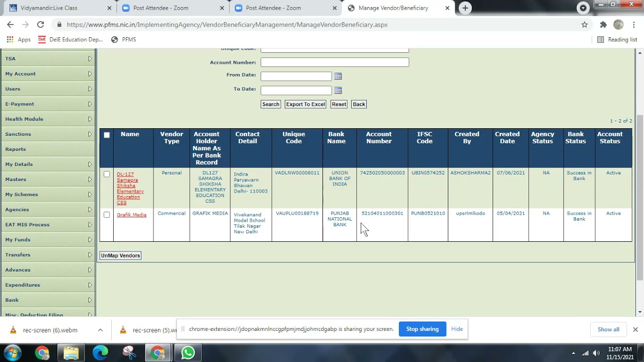
Task: Open the EAT MIS Process sidebar menu
Action: click(x=48, y=225)
